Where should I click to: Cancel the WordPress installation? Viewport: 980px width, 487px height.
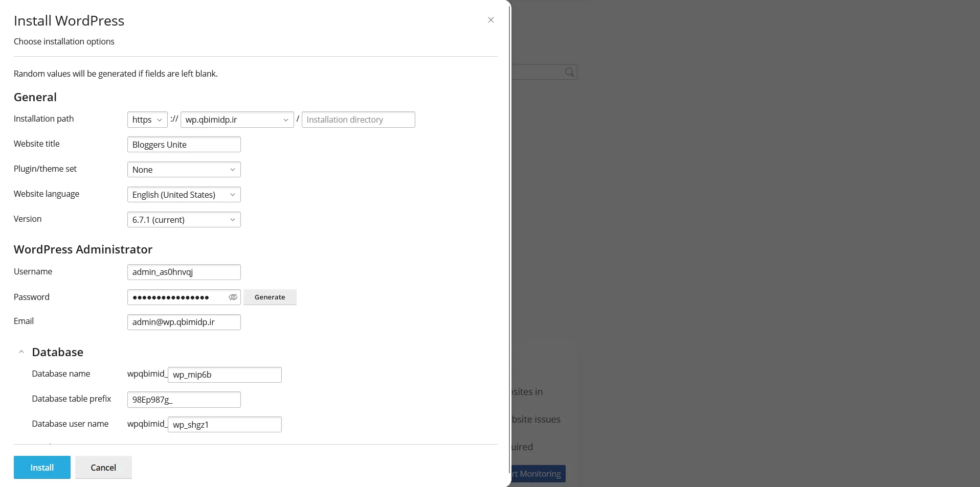pos(103,468)
